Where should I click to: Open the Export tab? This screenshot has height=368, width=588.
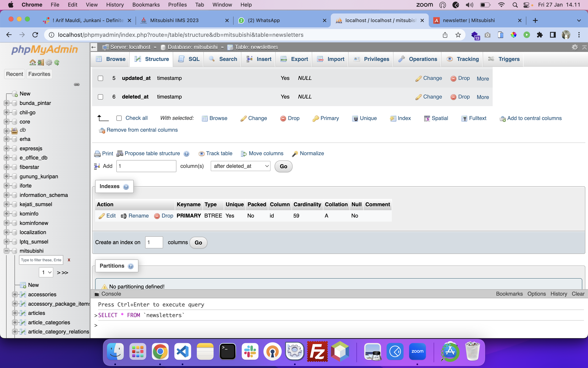(x=294, y=59)
